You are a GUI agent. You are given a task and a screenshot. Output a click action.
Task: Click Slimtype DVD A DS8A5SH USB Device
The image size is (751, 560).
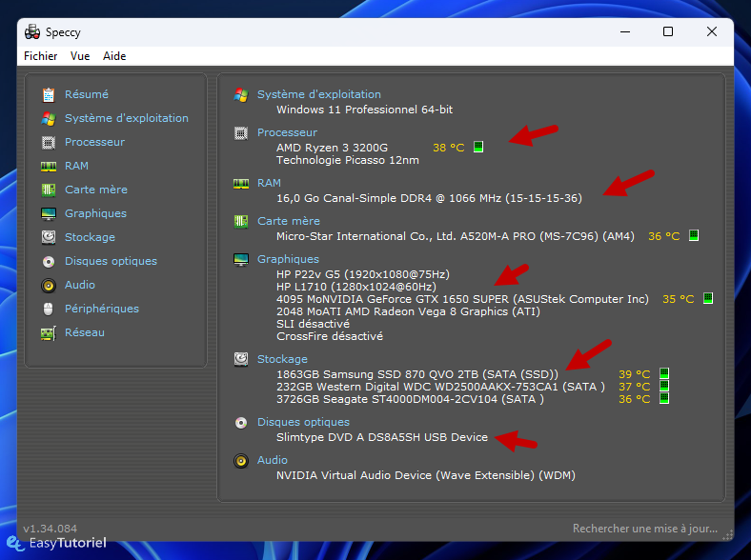coord(382,437)
